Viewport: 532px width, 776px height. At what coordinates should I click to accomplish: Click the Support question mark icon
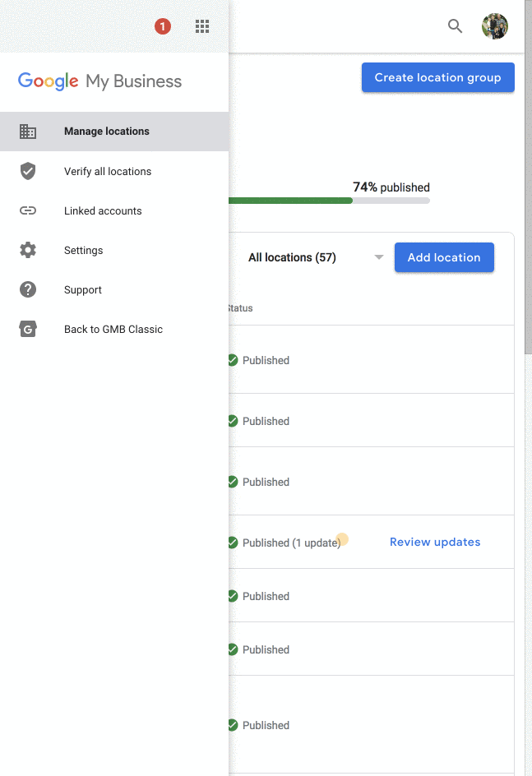coord(28,289)
